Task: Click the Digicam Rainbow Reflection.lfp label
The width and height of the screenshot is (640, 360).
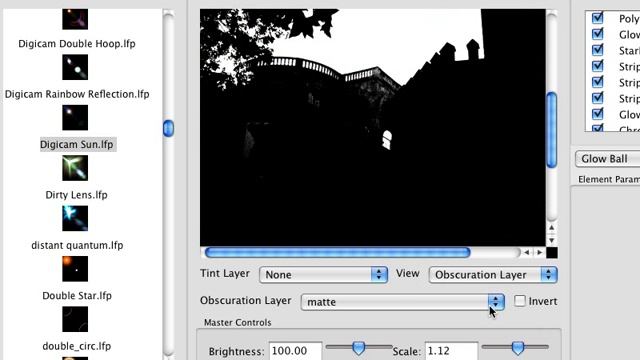Action: 77,94
